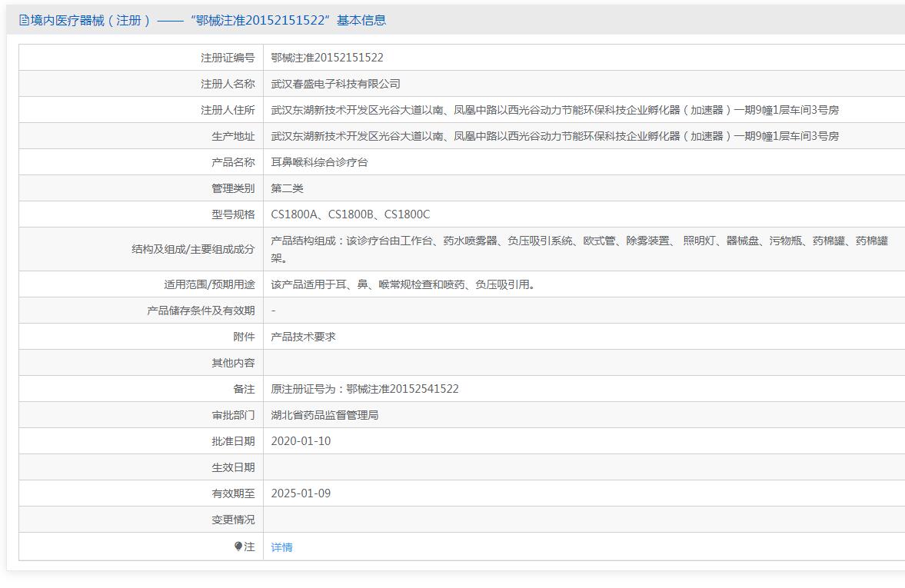Click the marker icon beside the 注 label
Viewport: 905px width, 588px height.
coord(238,546)
